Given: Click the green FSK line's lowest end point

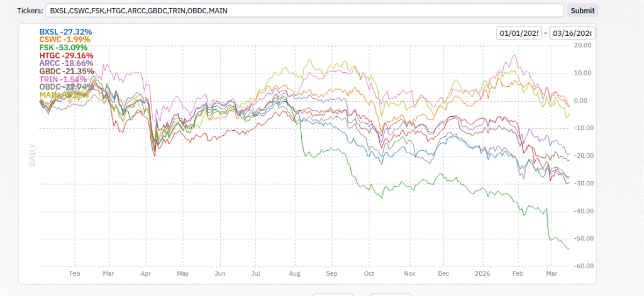Looking at the screenshot, I should coord(569,249).
